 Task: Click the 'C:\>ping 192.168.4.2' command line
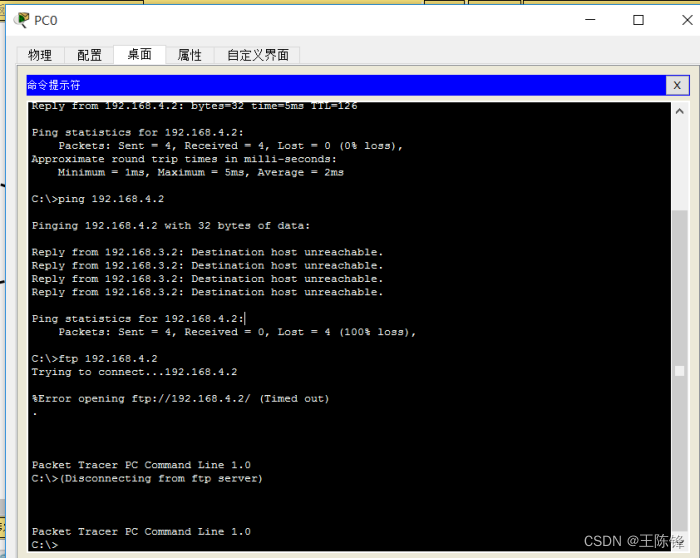click(x=98, y=199)
